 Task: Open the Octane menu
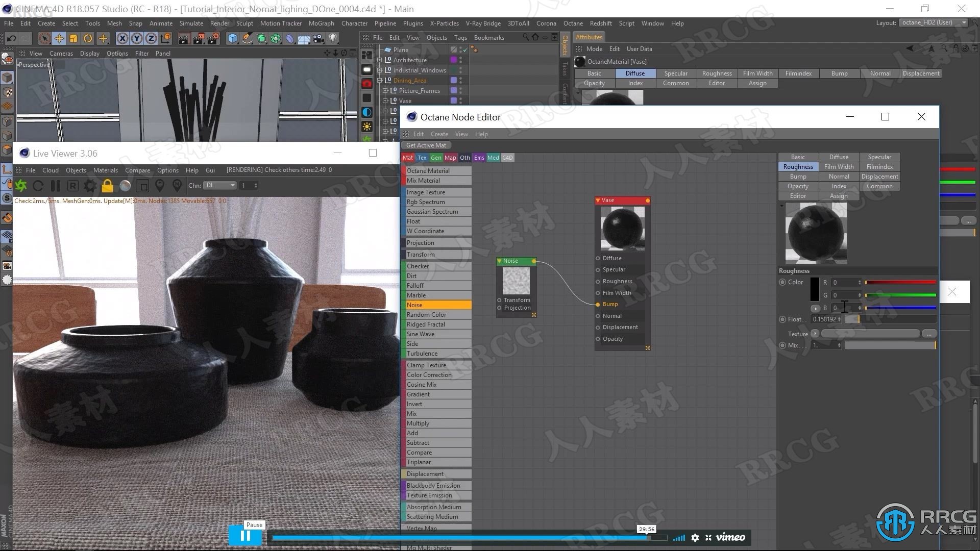(572, 23)
